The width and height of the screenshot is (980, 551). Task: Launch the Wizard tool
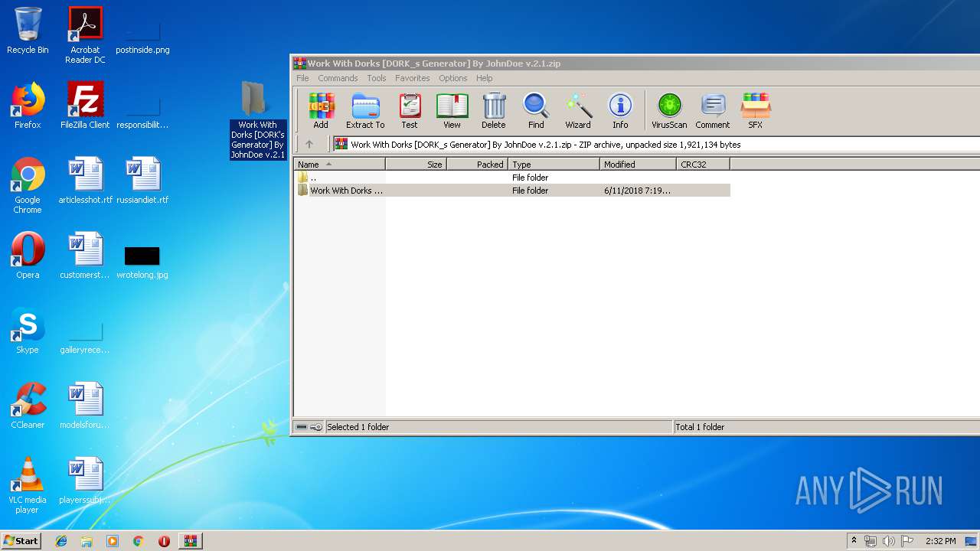pos(578,111)
